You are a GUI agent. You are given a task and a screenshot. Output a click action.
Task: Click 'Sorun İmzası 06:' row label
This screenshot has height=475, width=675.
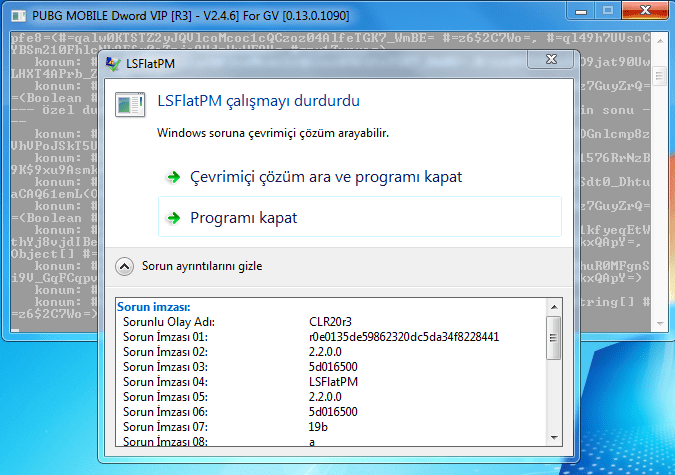165,412
